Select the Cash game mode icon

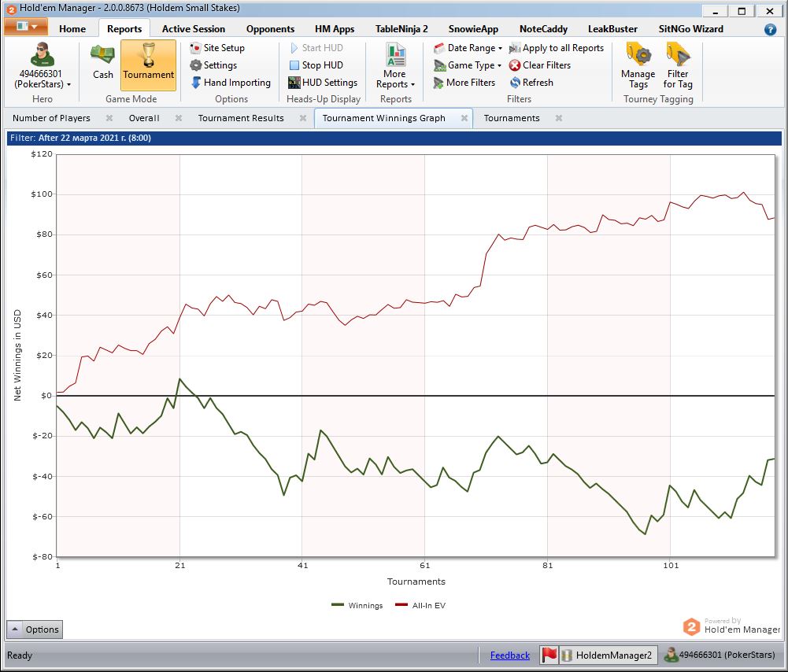click(x=102, y=57)
